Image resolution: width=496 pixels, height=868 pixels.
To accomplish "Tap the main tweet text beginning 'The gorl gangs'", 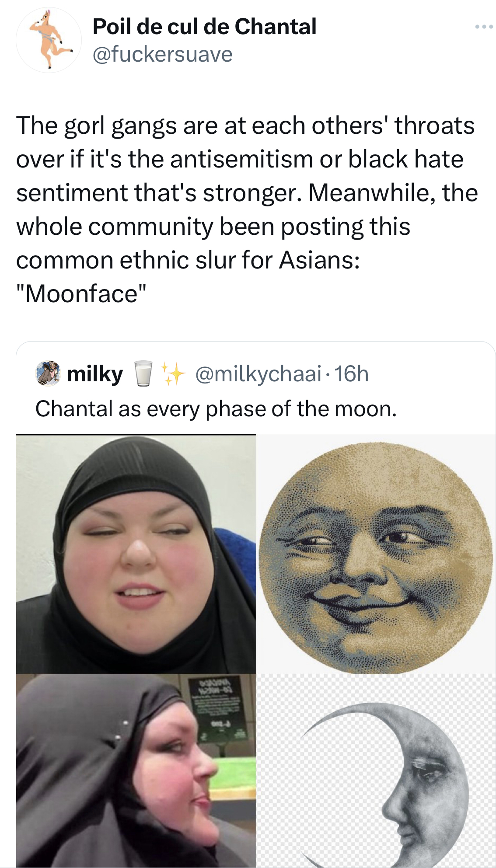I will click(247, 209).
